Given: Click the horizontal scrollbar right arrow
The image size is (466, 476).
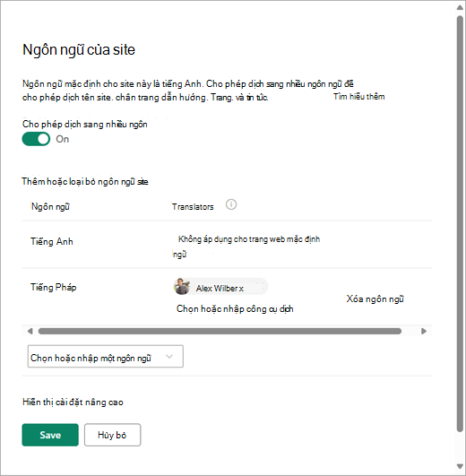Looking at the screenshot, I should point(424,331).
